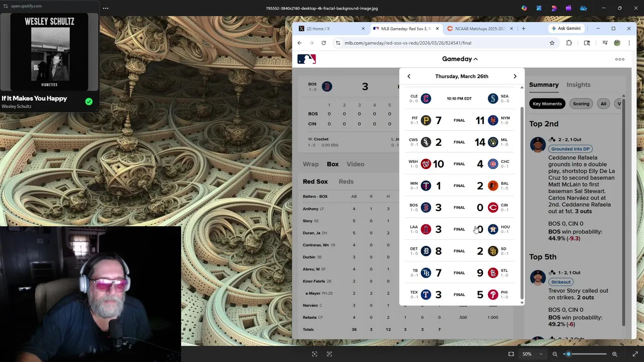The height and width of the screenshot is (362, 644).
Task: Select the Key Moments filter
Action: pos(547,104)
